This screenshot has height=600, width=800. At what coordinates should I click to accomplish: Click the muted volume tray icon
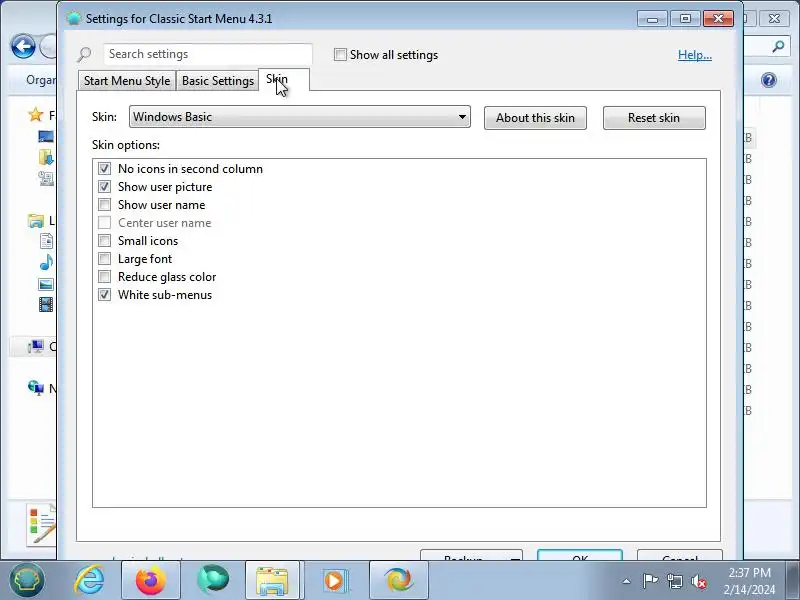tap(698, 581)
